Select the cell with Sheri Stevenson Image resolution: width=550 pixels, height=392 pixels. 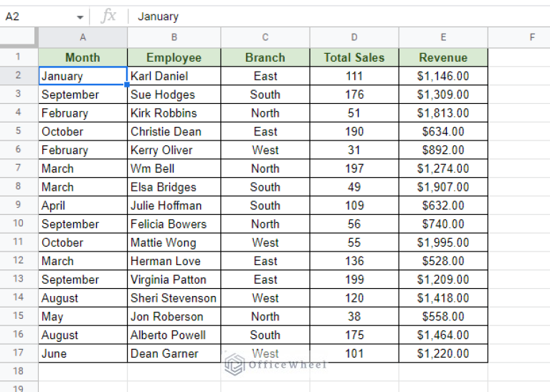pyautogui.click(x=174, y=298)
